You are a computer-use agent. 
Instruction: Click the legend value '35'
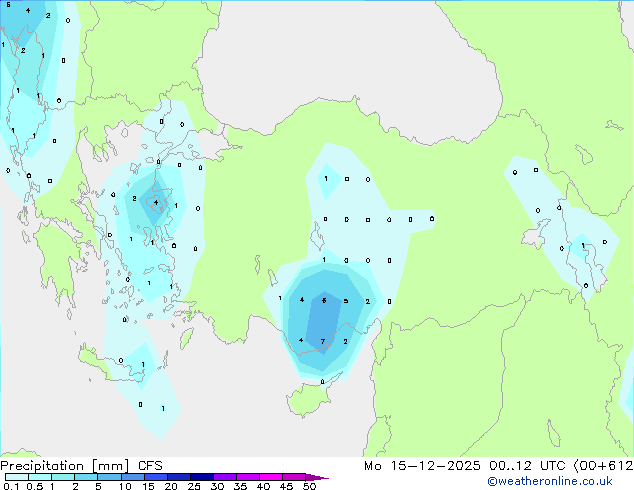tap(241, 486)
